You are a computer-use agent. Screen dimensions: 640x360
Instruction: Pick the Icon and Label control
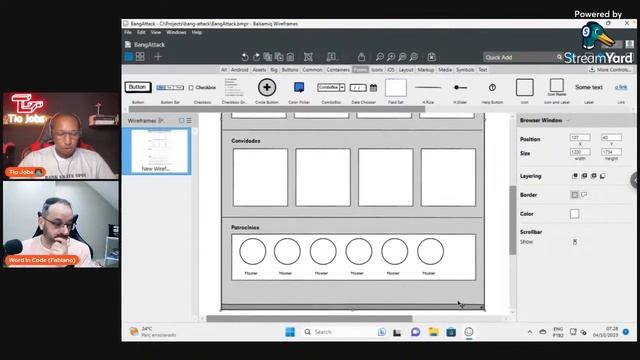557,87
